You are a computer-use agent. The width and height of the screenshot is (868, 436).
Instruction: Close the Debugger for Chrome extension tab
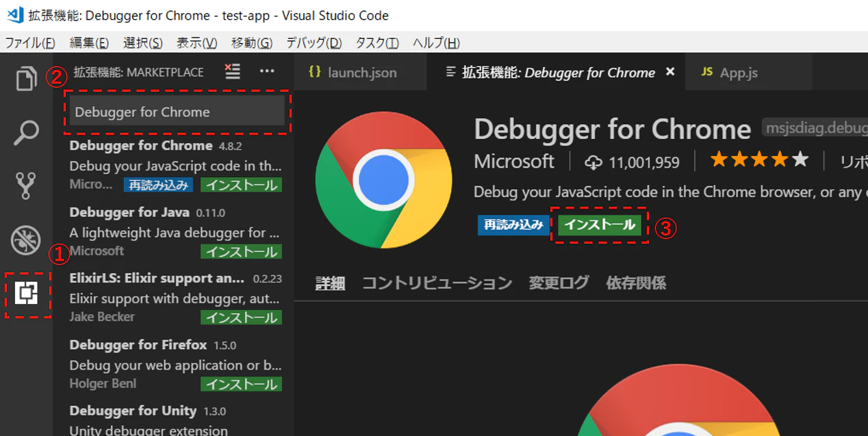670,71
